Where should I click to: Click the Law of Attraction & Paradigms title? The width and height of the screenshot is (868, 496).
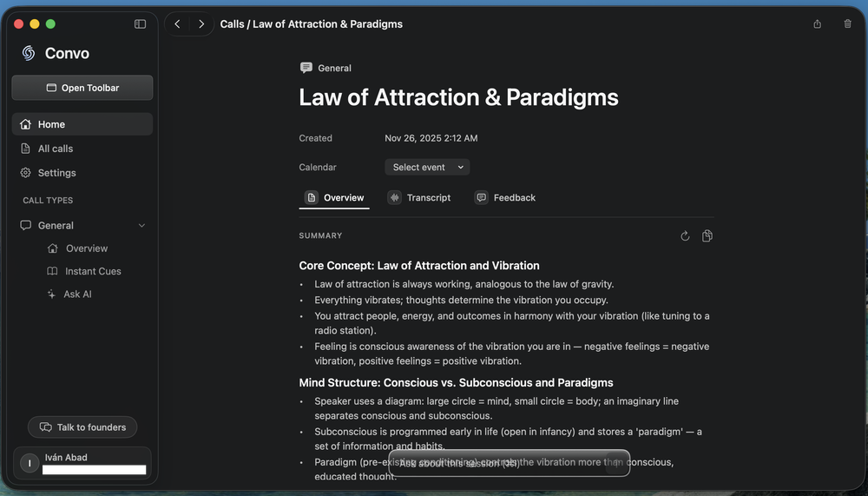click(x=458, y=97)
